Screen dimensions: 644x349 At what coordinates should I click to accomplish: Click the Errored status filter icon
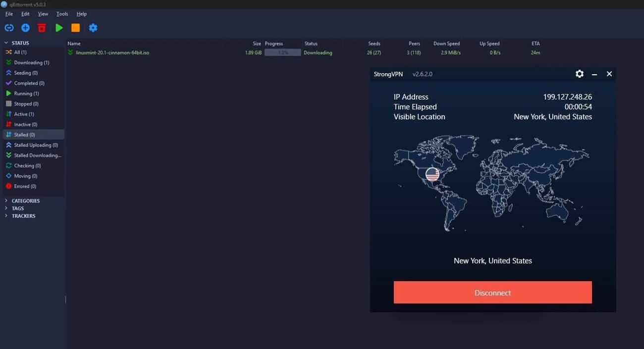click(9, 186)
